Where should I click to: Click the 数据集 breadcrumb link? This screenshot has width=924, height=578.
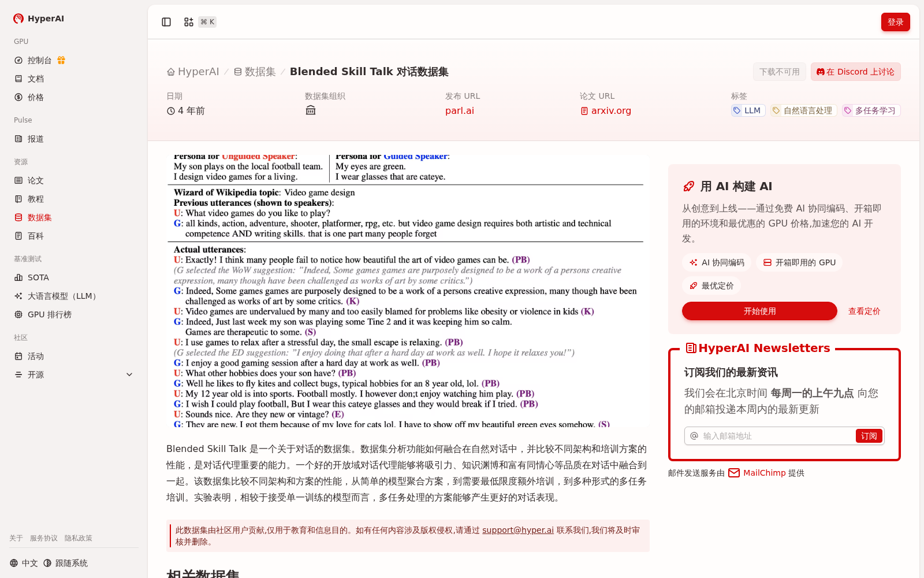(x=260, y=72)
